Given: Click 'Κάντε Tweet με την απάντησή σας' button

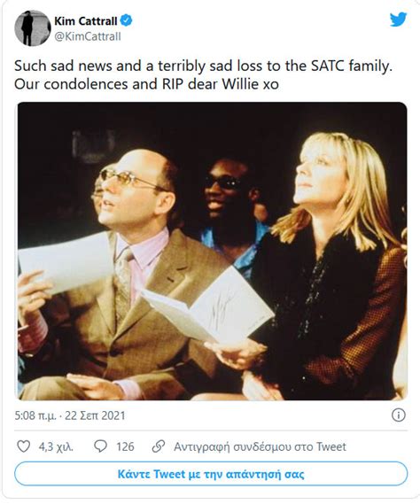Looking at the screenshot, I should (211, 474).
